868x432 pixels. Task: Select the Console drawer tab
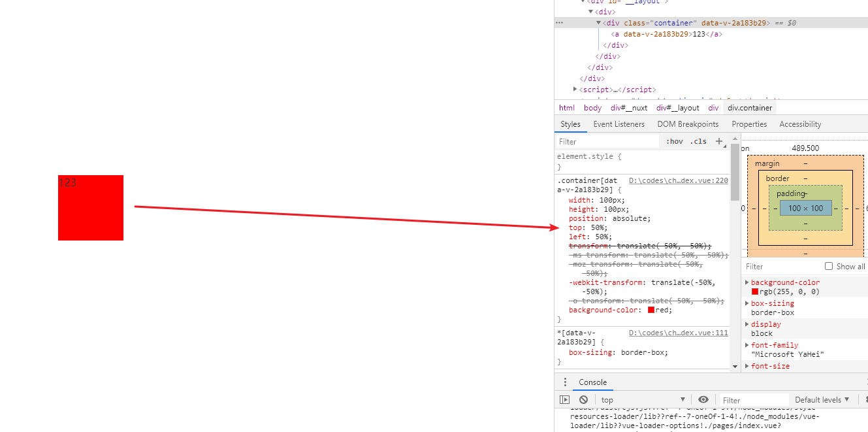coord(592,382)
